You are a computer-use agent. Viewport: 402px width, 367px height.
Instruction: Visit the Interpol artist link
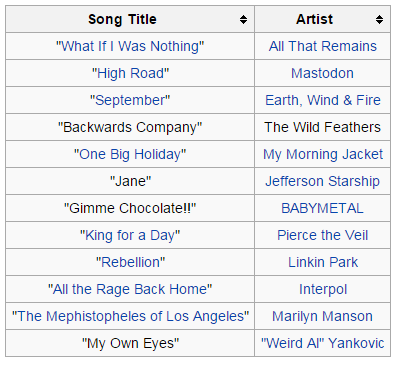(x=323, y=289)
